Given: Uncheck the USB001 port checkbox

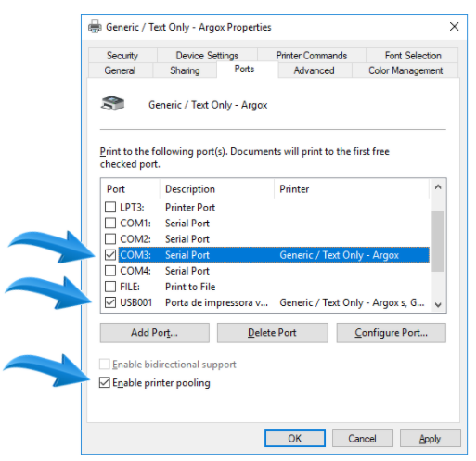Looking at the screenshot, I should coord(110,302).
